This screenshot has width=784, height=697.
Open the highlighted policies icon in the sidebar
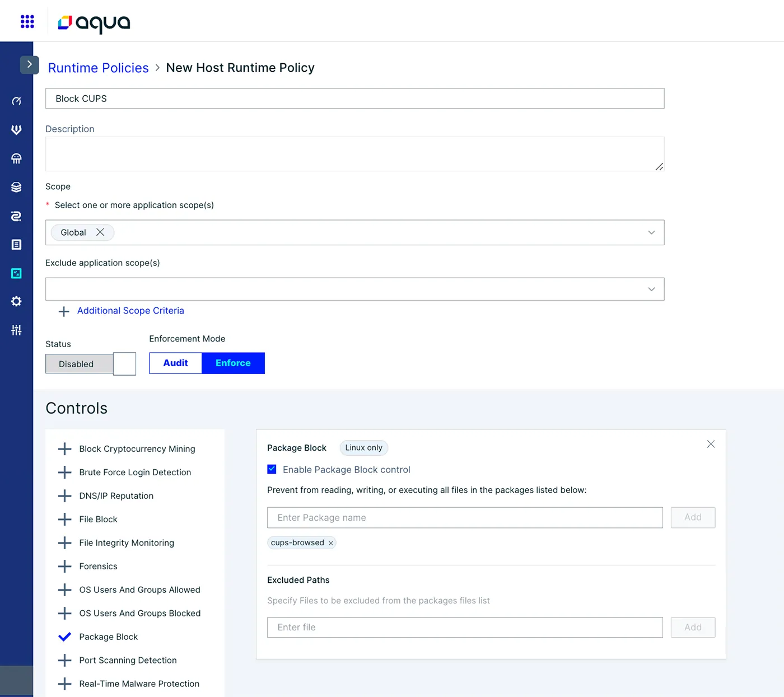[16, 273]
